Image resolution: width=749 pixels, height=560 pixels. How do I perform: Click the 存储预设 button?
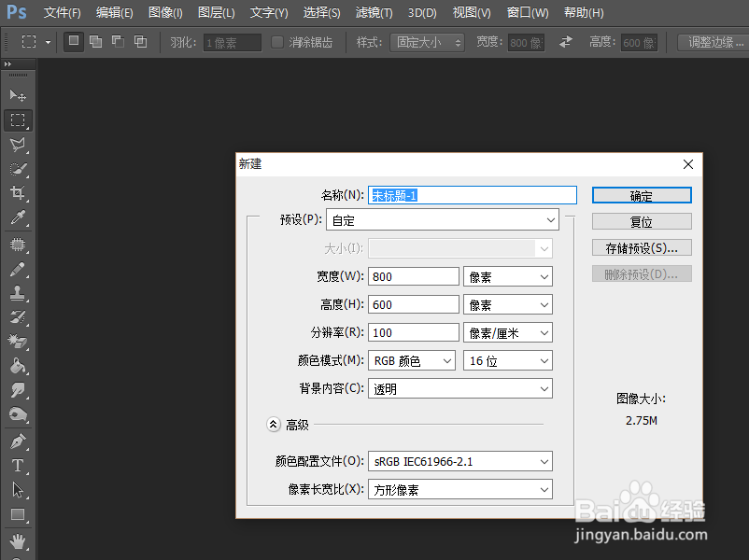click(x=641, y=247)
